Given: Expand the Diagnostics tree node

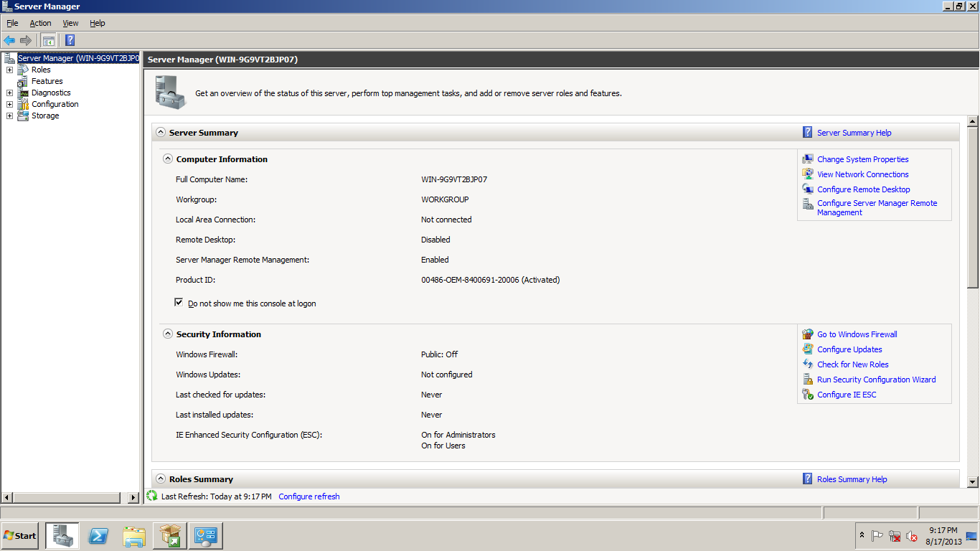Looking at the screenshot, I should [9, 93].
